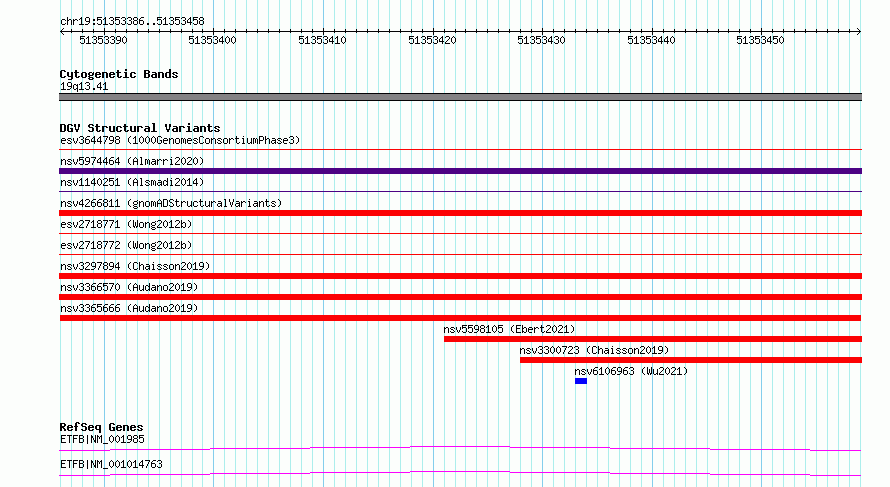Open nsv4266811 gnomADStructuralVariants label
The image size is (890, 487).
click(171, 203)
